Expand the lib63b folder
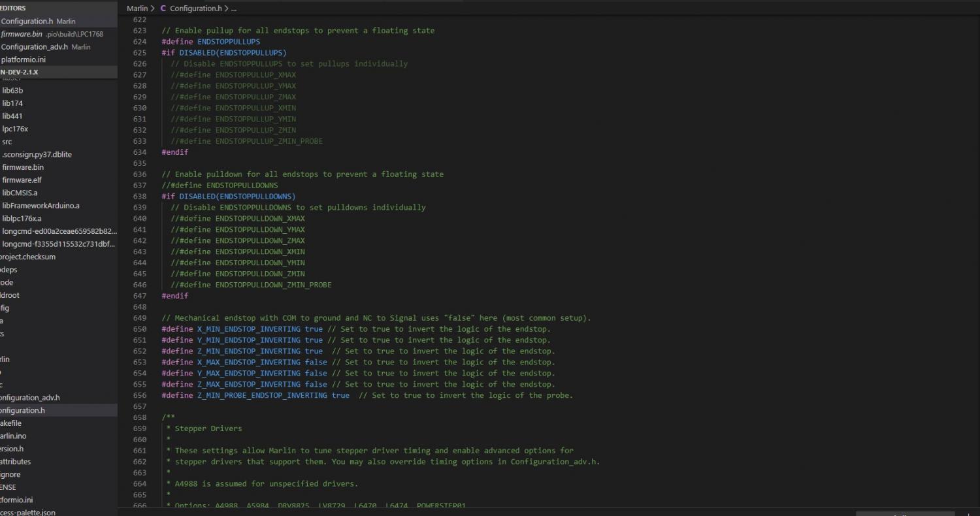980x516 pixels. [12, 91]
